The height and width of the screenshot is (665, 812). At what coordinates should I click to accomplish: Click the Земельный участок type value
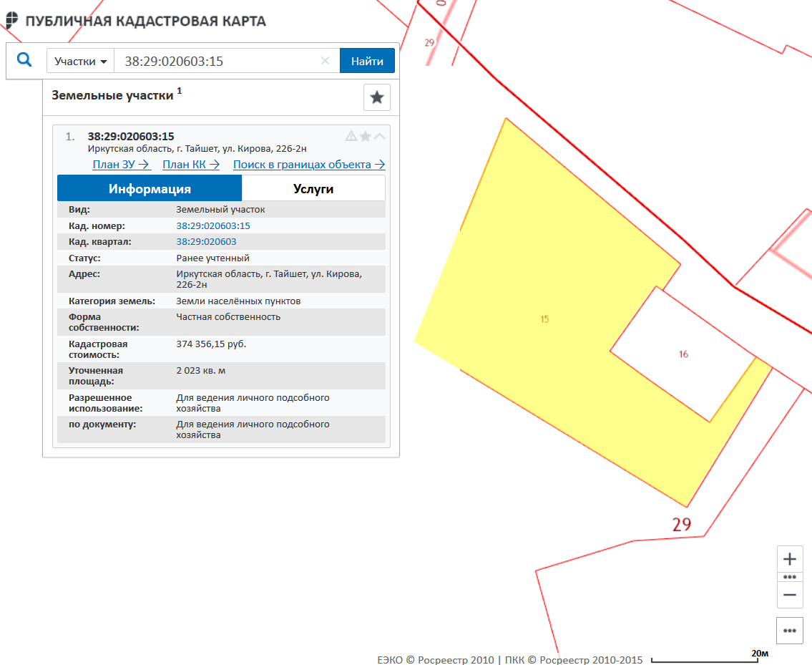click(x=220, y=210)
